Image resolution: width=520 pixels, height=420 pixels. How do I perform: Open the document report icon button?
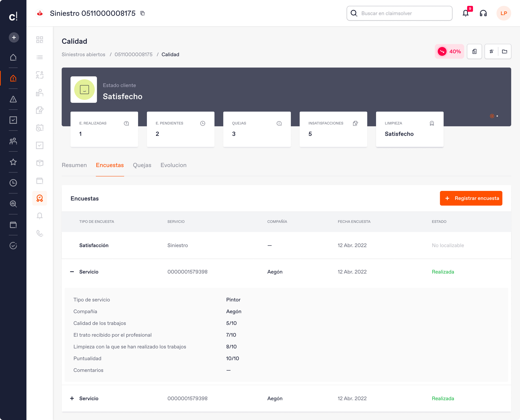coord(474,51)
